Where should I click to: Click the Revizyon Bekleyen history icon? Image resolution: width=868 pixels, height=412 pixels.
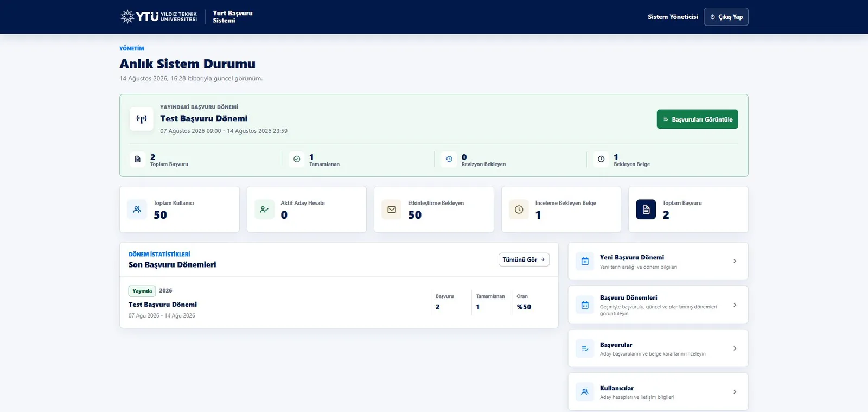pyautogui.click(x=449, y=159)
